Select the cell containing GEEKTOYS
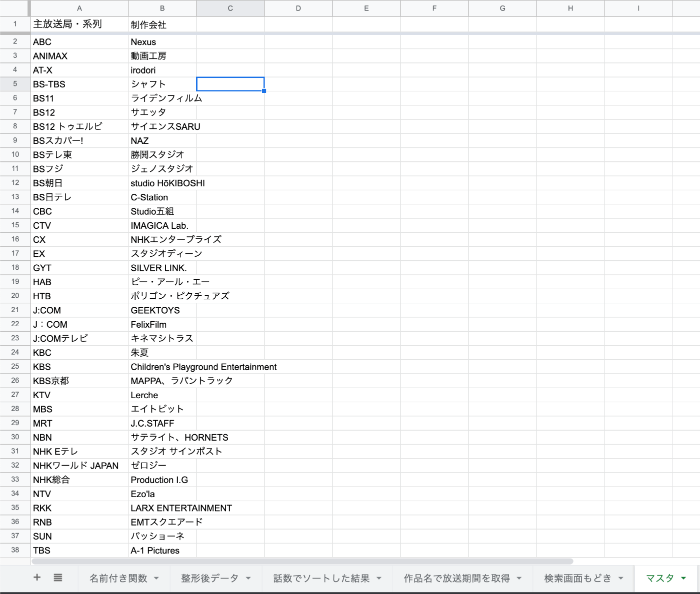700x594 pixels. [162, 310]
